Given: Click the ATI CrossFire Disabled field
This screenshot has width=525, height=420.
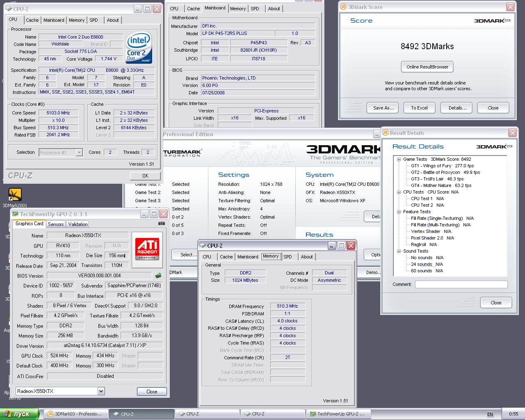Looking at the screenshot, I should click(105, 376).
